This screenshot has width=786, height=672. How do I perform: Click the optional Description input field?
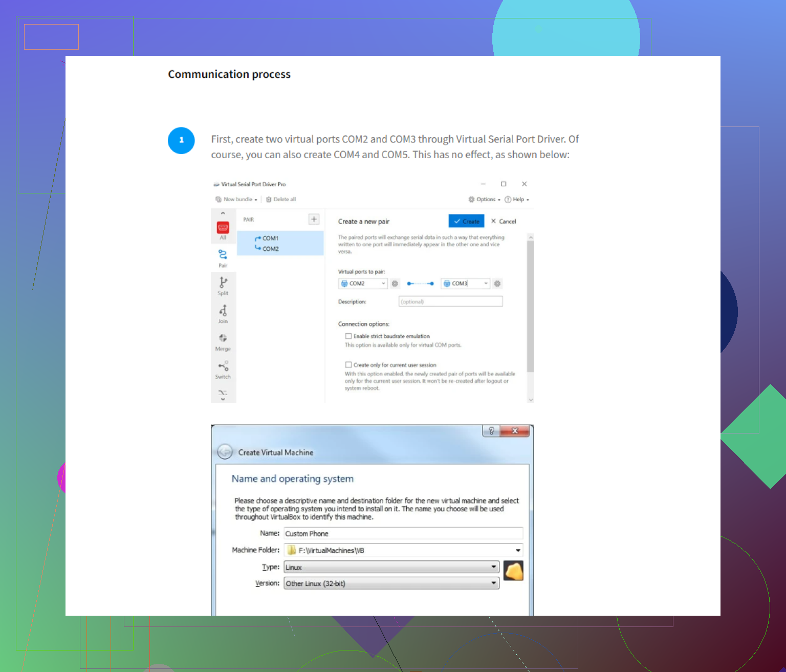coord(450,302)
